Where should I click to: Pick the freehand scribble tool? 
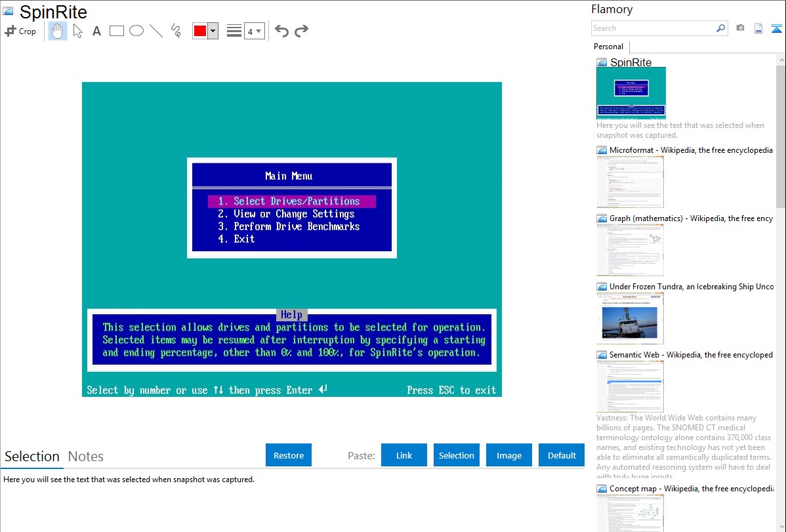click(176, 31)
